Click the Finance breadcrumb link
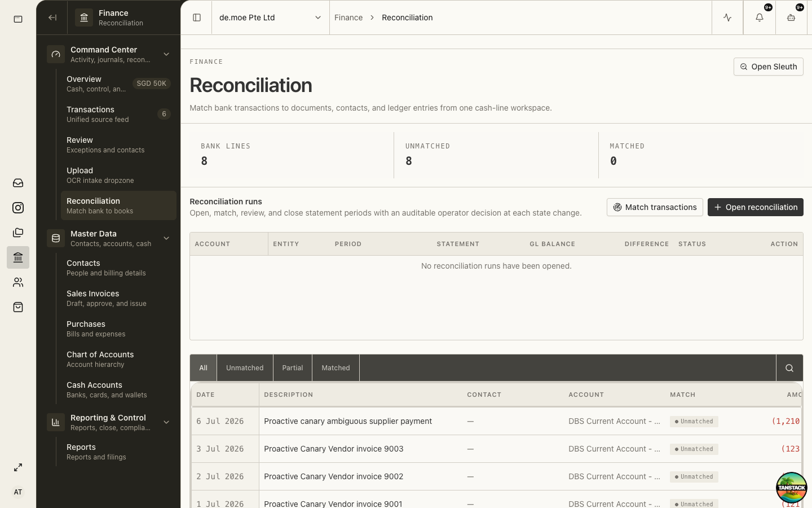The image size is (812, 508). coord(348,17)
